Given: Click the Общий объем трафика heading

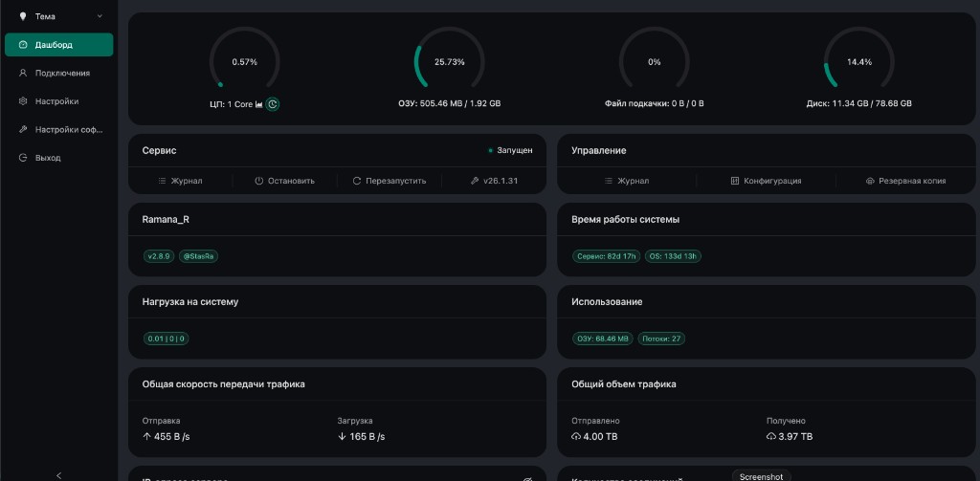Looking at the screenshot, I should [x=624, y=384].
